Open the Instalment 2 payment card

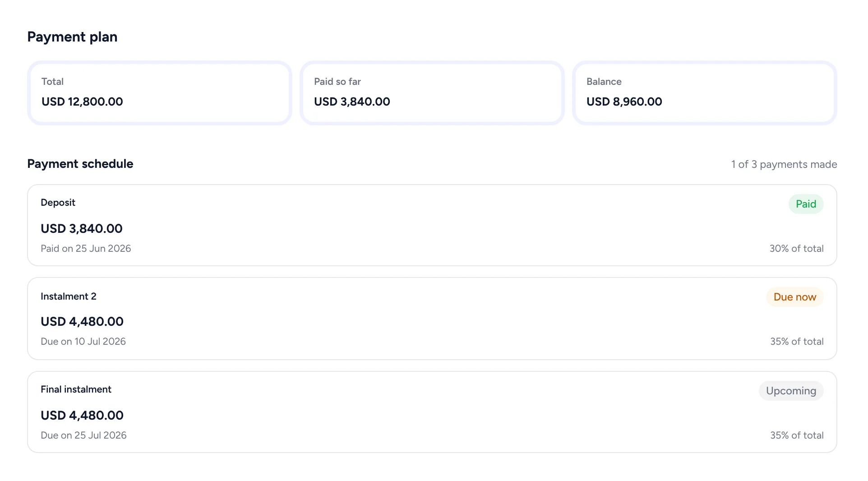(x=432, y=319)
